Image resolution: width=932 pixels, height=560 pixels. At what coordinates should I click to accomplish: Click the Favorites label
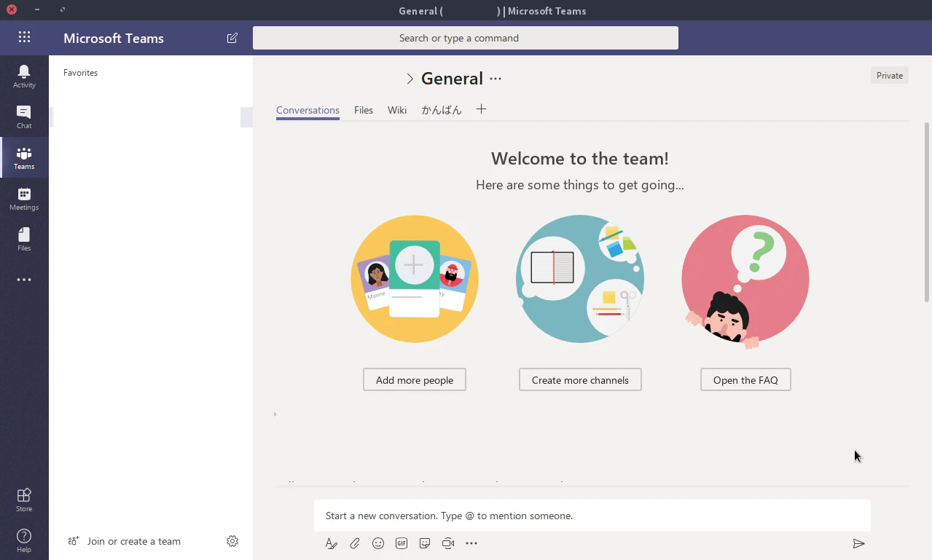80,73
